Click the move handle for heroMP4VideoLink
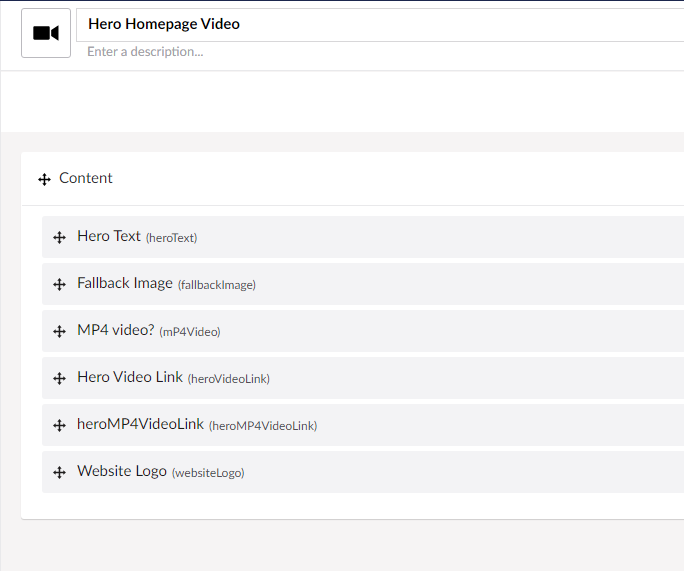Screen dimensions: 684x571 (x=60, y=426)
